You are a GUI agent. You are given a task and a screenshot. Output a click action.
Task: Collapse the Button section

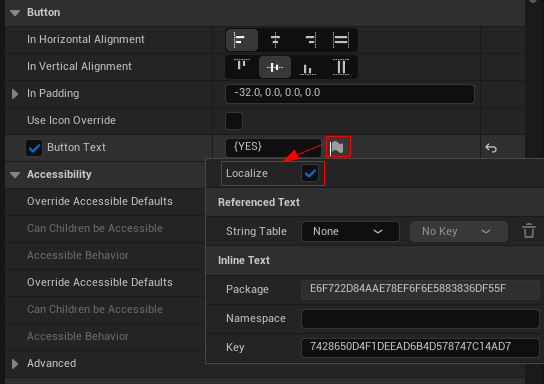point(15,13)
